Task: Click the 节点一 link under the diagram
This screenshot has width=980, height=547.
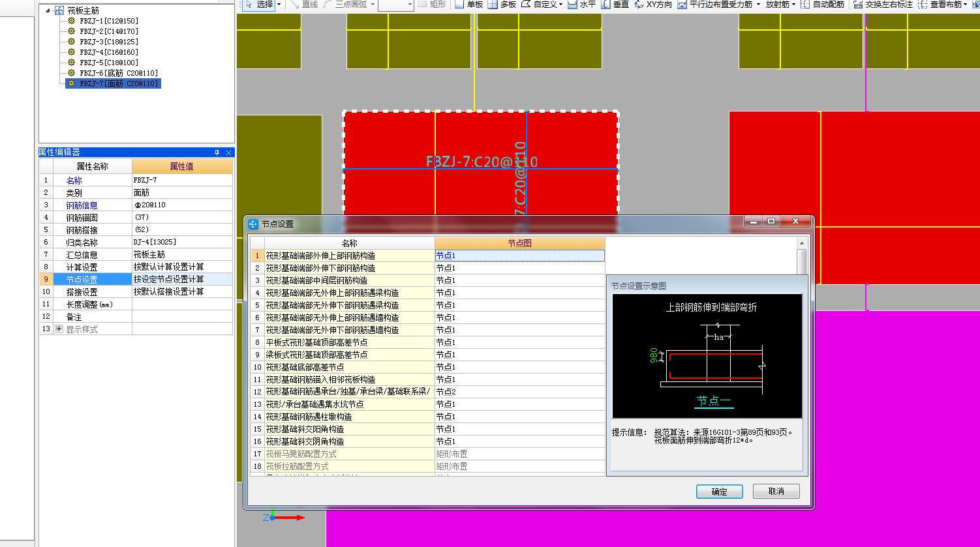Action: [714, 401]
